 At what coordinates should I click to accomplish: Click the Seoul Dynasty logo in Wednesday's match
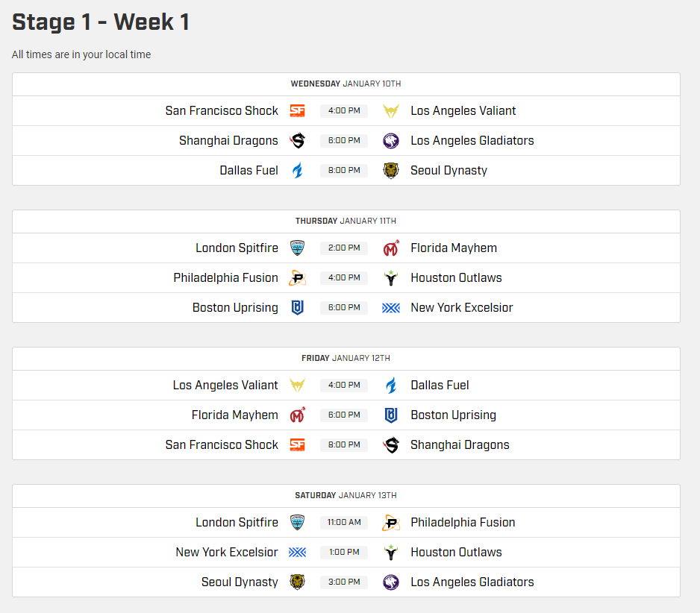click(391, 171)
